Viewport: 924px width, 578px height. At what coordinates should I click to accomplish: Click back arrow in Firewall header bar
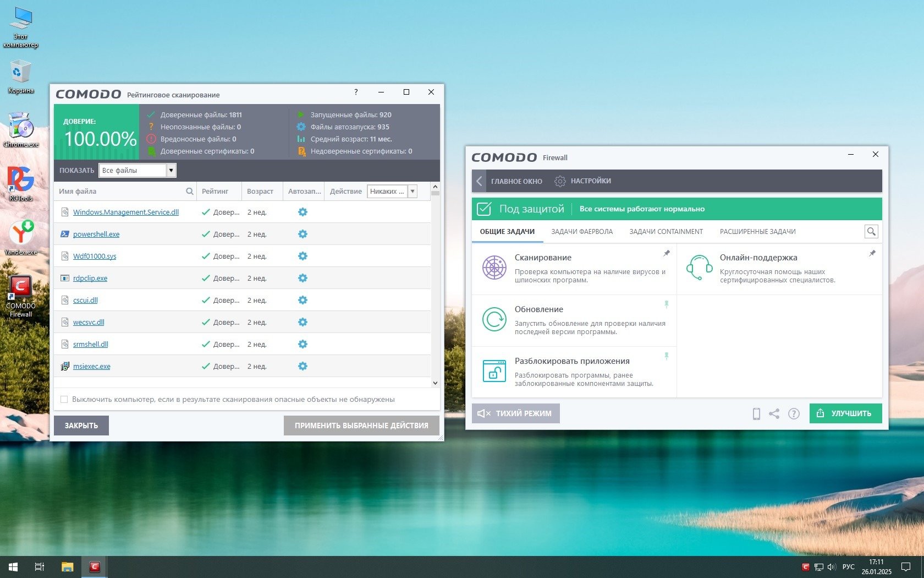click(x=479, y=181)
